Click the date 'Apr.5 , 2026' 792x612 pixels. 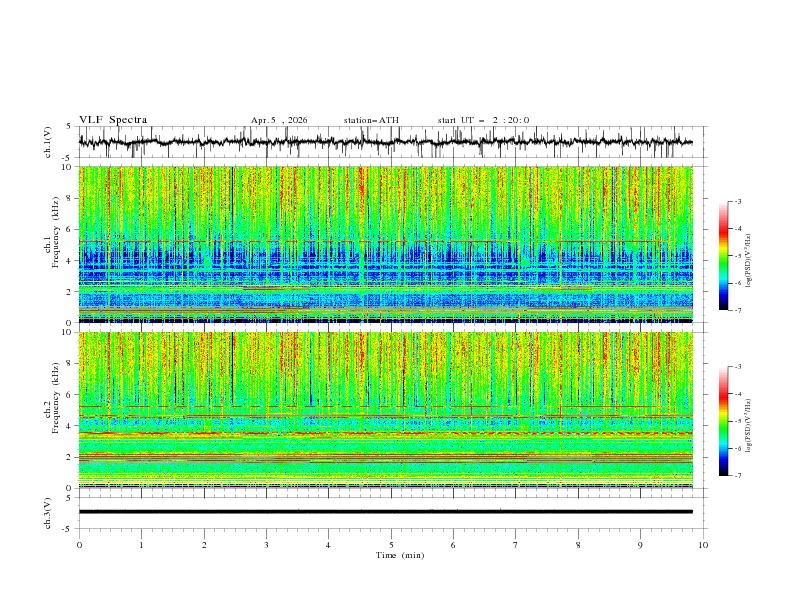click(x=279, y=120)
